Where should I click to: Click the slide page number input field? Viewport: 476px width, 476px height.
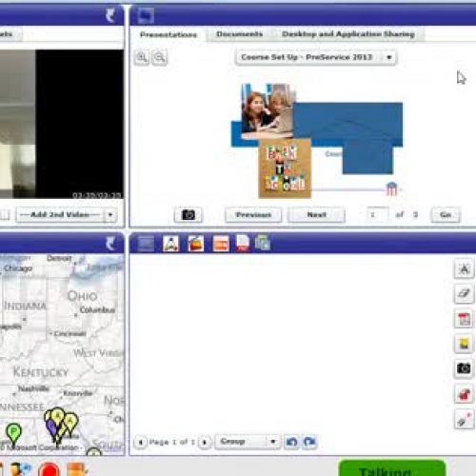pos(377,215)
